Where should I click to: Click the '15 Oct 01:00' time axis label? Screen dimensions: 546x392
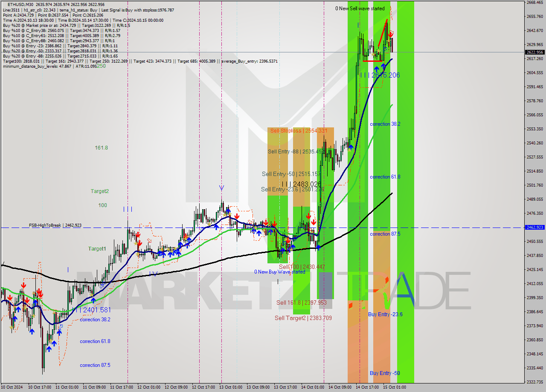[394, 387]
